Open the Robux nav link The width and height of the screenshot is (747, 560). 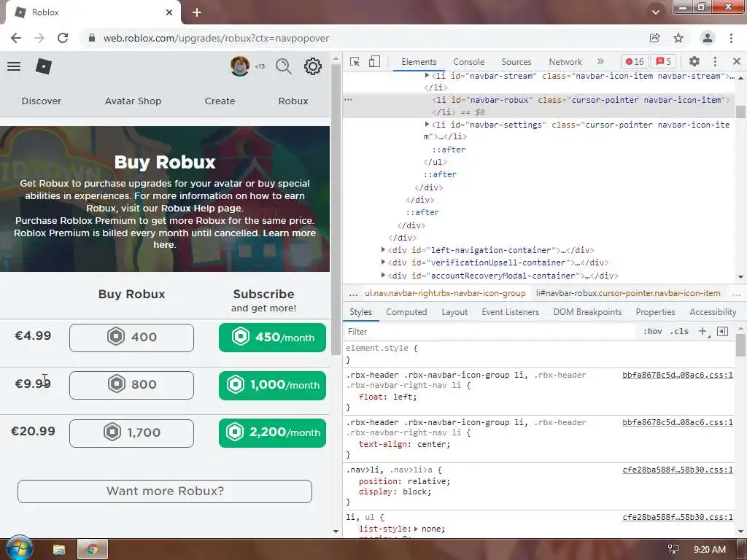293,101
